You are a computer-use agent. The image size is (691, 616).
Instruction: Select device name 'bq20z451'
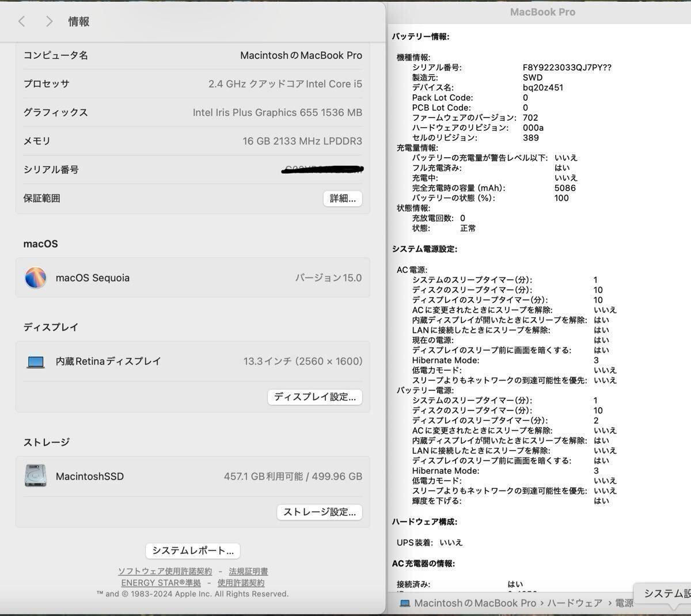coord(543,88)
